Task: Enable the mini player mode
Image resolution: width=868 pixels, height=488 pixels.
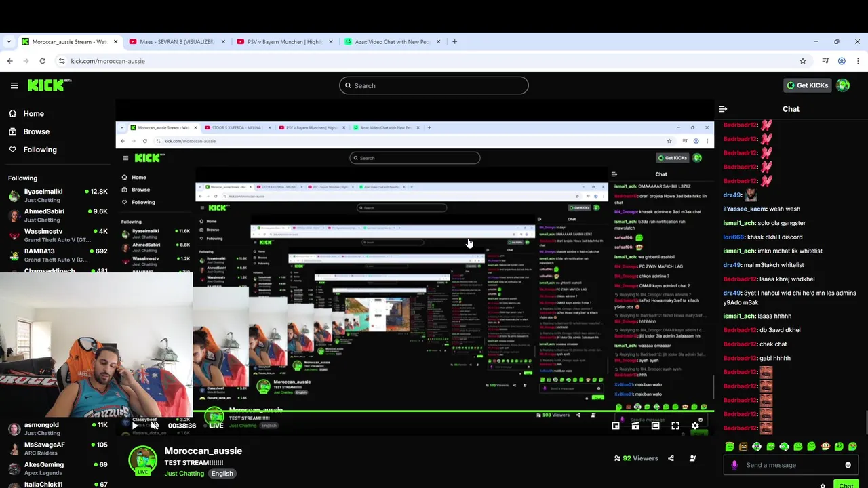Action: [x=616, y=426]
